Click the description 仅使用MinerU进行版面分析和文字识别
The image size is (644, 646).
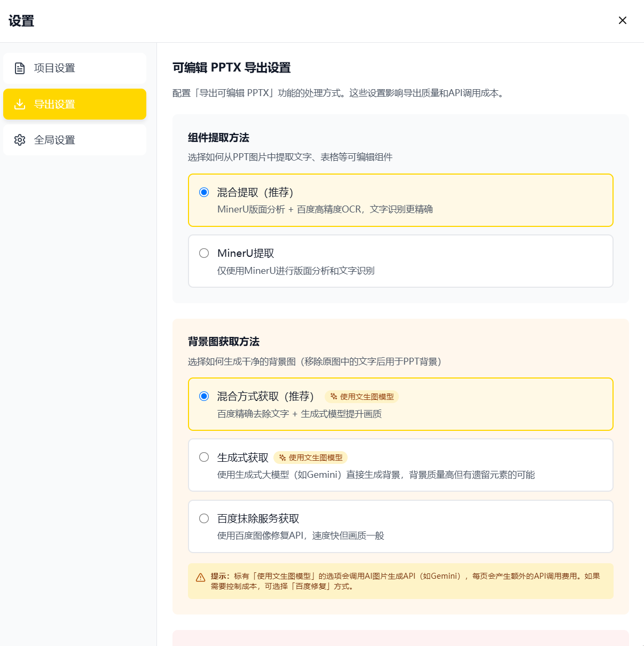pos(296,271)
